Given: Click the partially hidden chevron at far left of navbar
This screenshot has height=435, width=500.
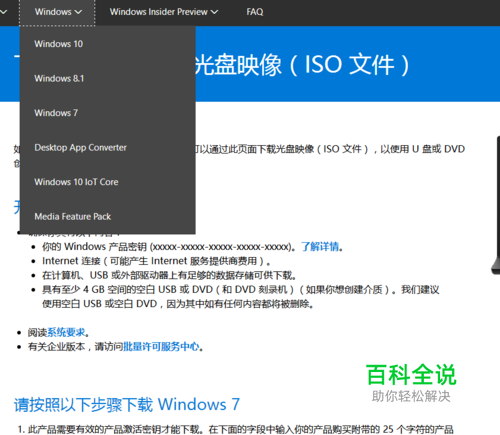Looking at the screenshot, I should pyautogui.click(x=3, y=12).
